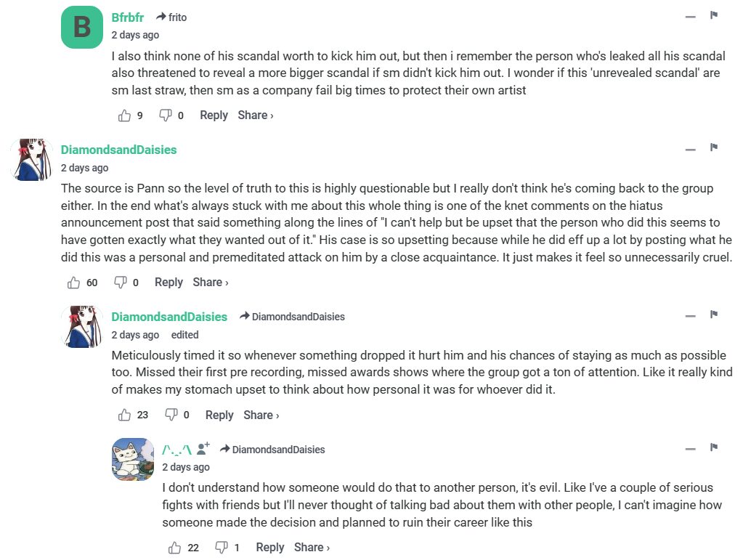Viewport: 743px width, 560px height.
Task: Upvote the DiamondsandDaisies comment with 60 likes
Action: point(73,283)
